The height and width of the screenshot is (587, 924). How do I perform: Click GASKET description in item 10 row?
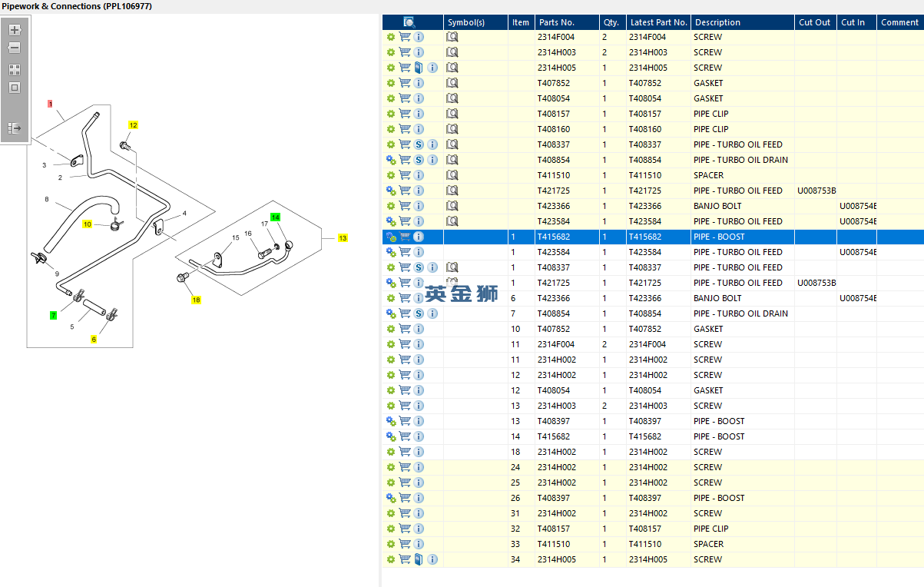click(708, 329)
